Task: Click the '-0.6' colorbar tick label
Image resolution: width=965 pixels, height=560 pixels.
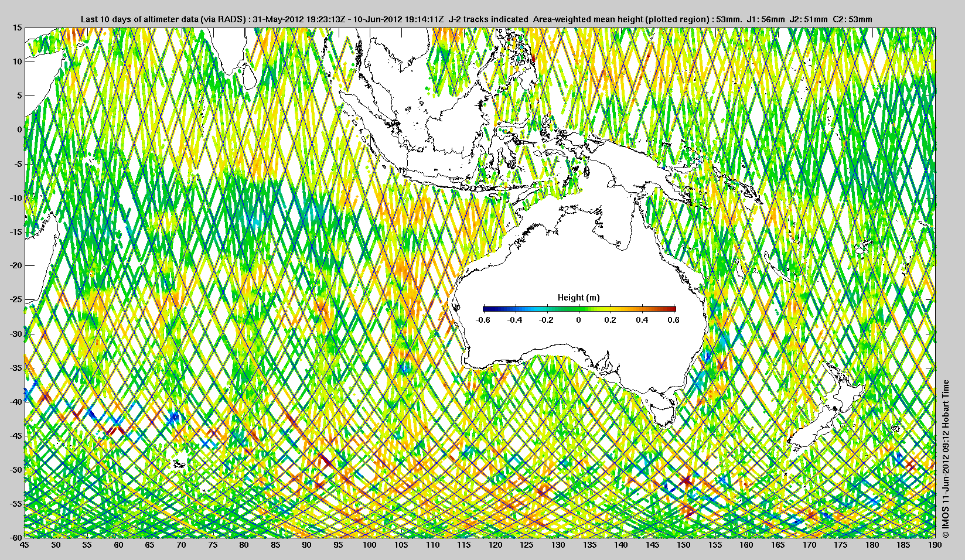Action: tap(483, 320)
